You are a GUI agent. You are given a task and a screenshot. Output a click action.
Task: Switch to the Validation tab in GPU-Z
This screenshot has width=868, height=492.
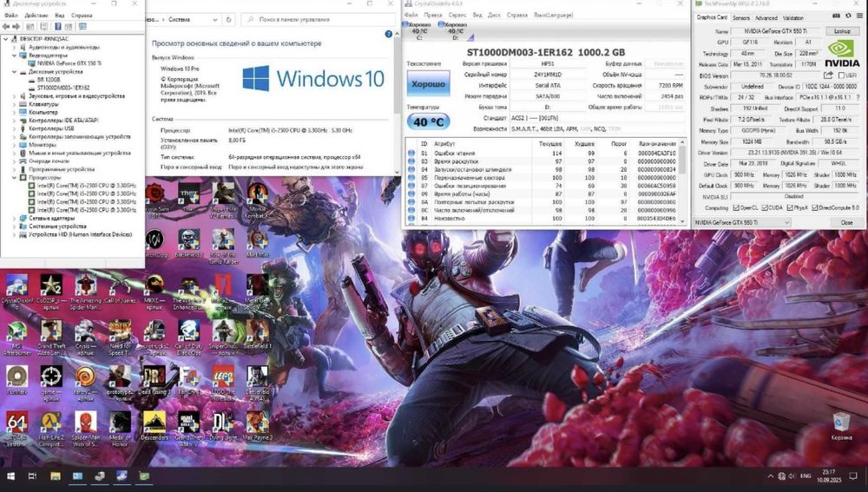(x=792, y=17)
